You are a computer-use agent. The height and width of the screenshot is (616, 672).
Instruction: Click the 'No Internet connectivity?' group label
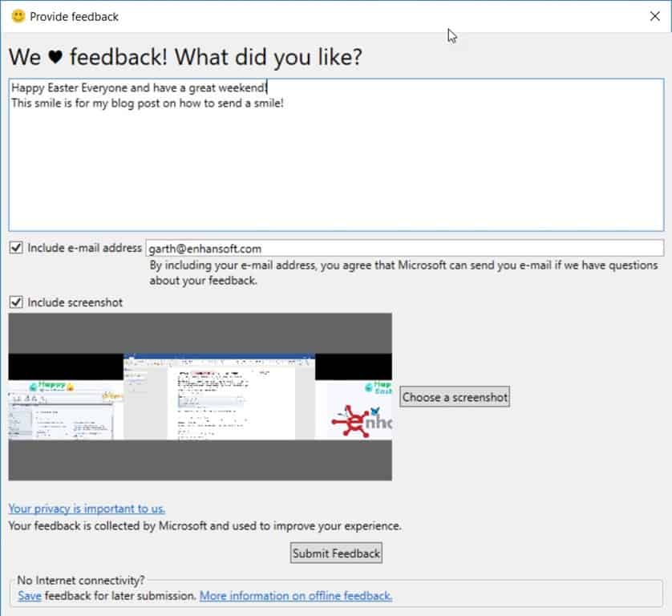(x=81, y=580)
